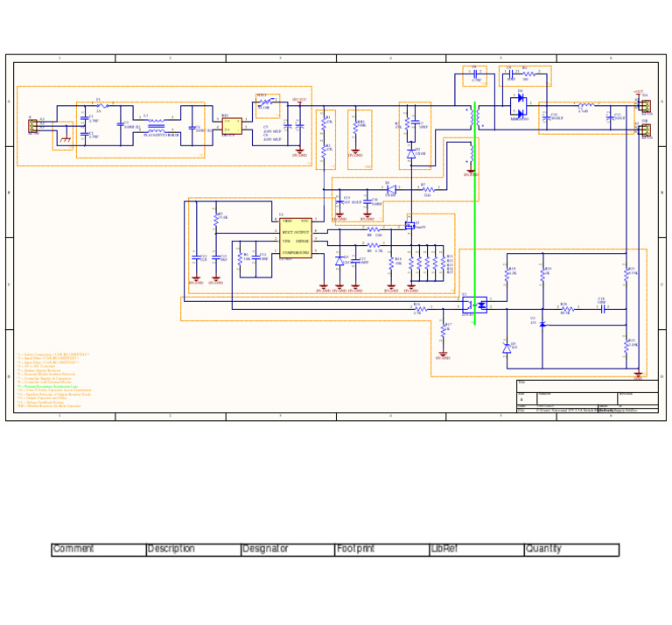
Task: Select the D4 dual output rectifier diode
Action: (519, 106)
